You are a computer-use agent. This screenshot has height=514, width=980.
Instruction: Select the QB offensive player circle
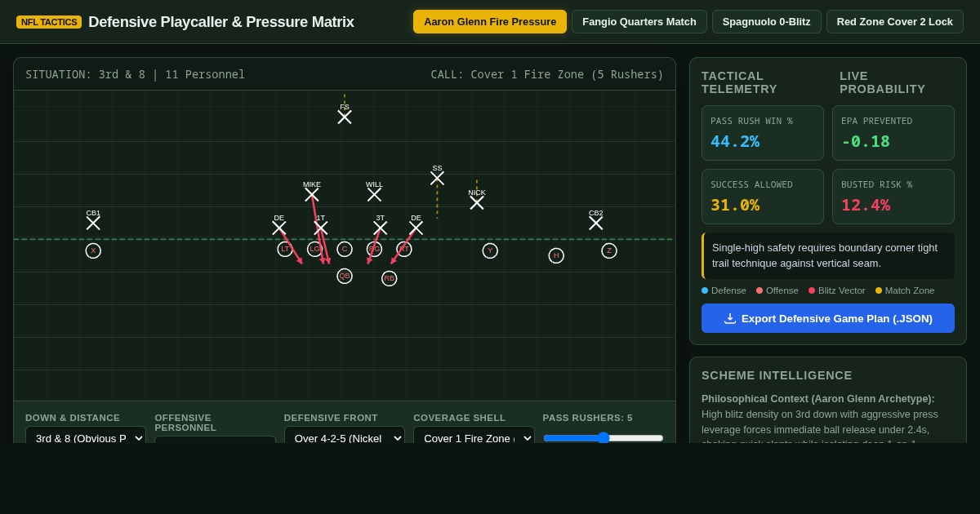[x=345, y=276]
